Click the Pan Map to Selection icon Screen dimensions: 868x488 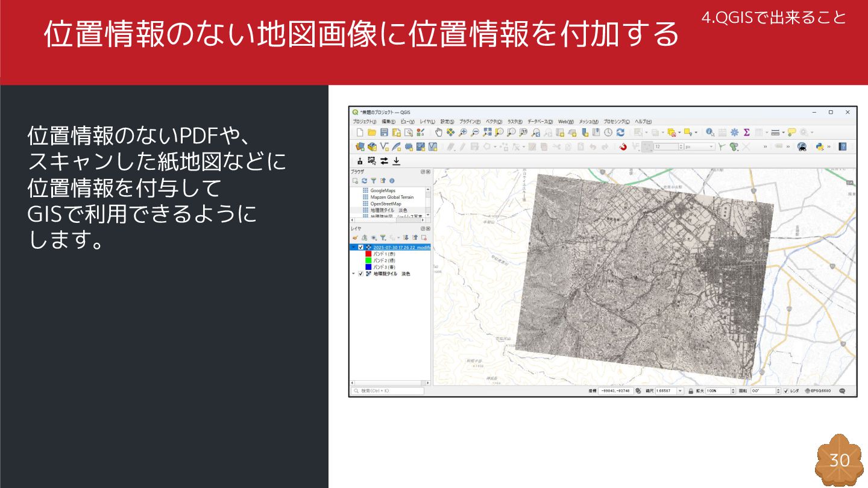click(451, 132)
